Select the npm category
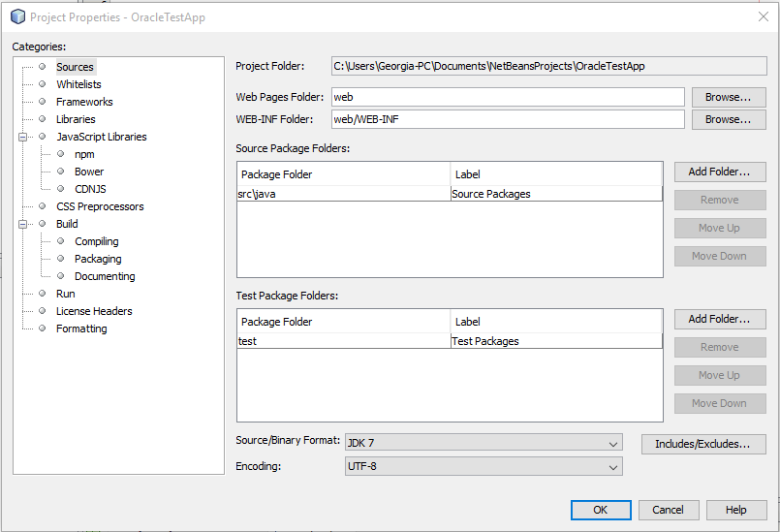The image size is (780, 532). click(x=84, y=154)
